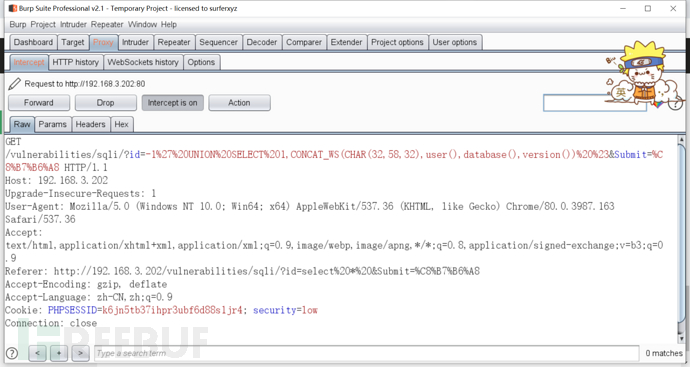Click the security=low cookie text
The width and height of the screenshot is (690, 367).
coord(285,310)
